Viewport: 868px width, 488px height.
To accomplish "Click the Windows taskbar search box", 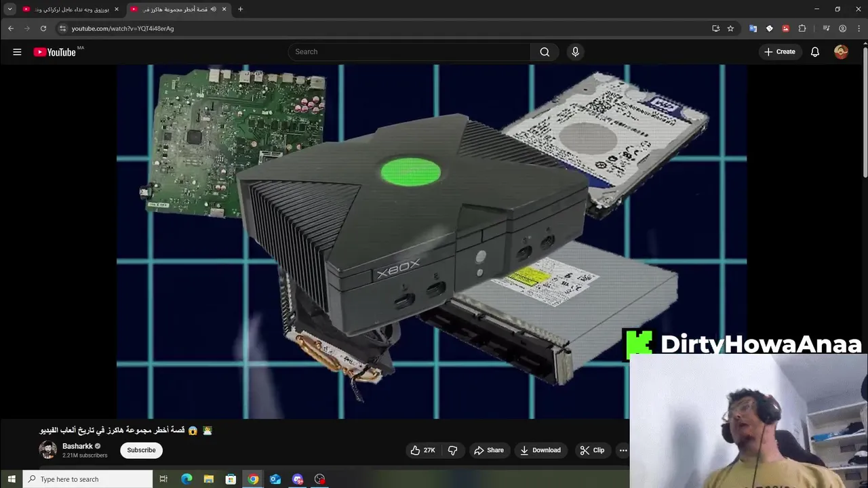I will point(88,479).
